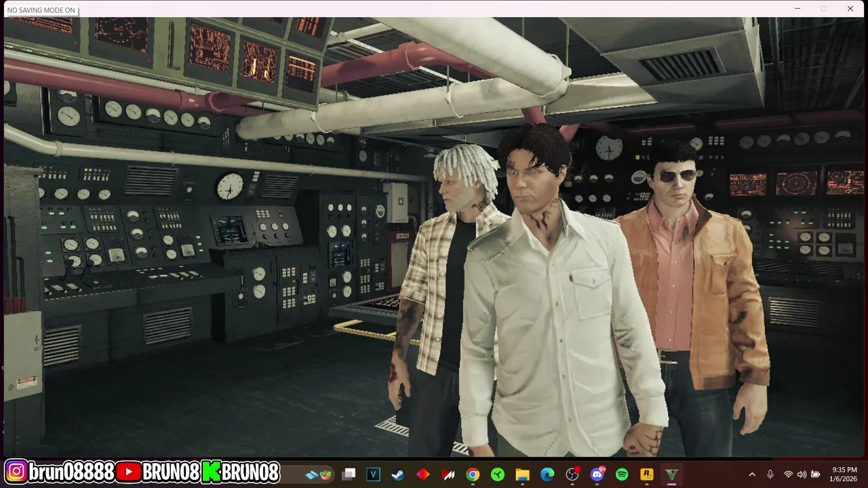
Task: Open Google Chrome from the taskbar
Action: tap(473, 474)
